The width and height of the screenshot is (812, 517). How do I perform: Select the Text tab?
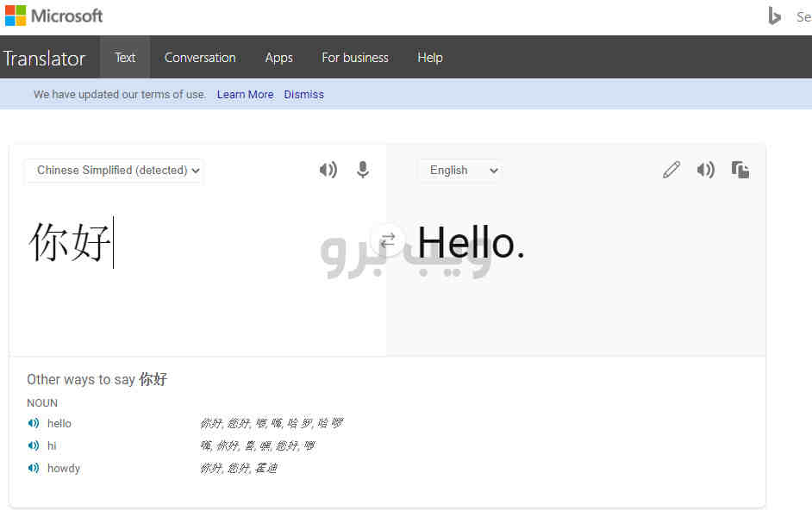point(125,58)
